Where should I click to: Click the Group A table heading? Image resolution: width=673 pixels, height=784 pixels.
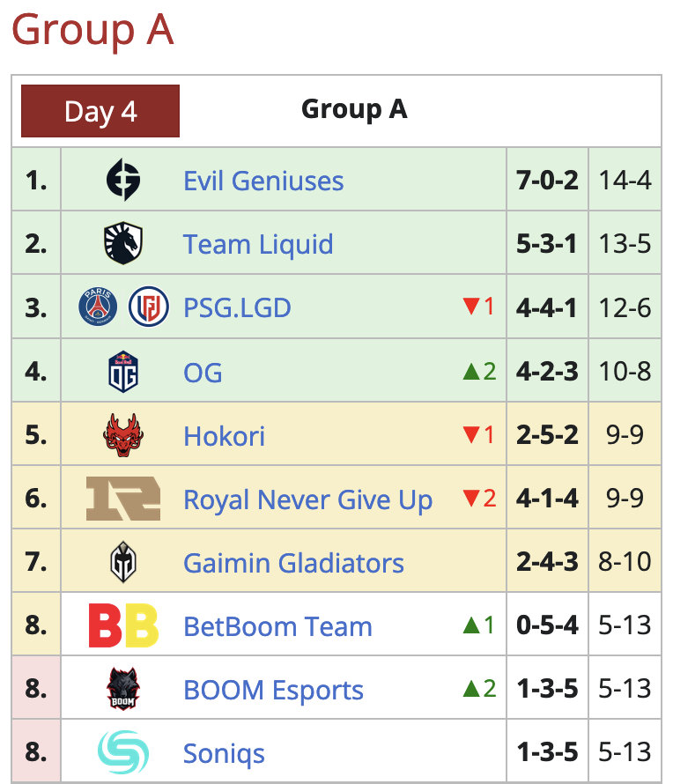pyautogui.click(x=354, y=109)
